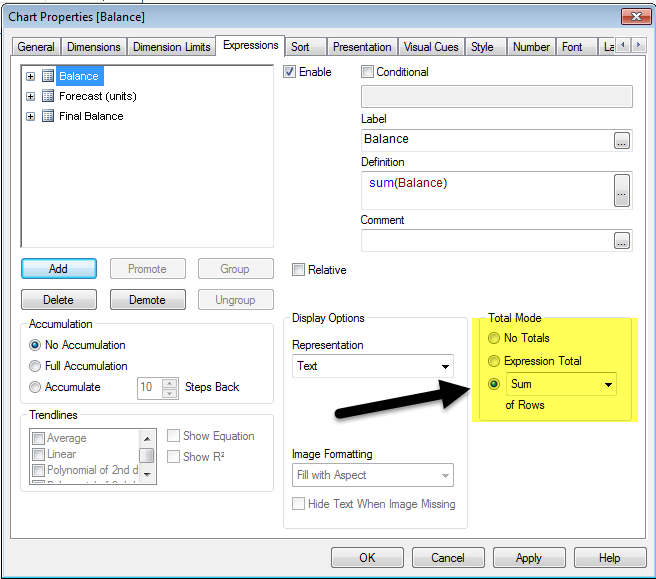Click the Forecast (units) expression table icon
Viewport: 656px width, 579px height.
48,96
